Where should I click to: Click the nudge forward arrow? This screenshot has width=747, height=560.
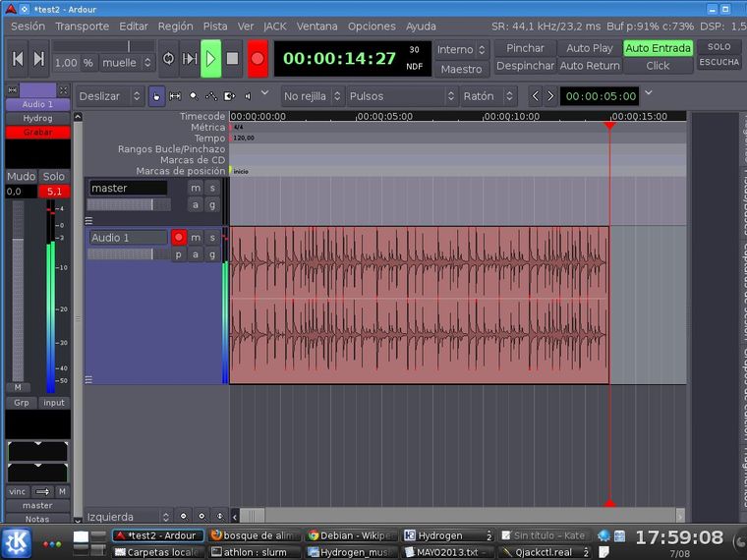click(x=550, y=96)
